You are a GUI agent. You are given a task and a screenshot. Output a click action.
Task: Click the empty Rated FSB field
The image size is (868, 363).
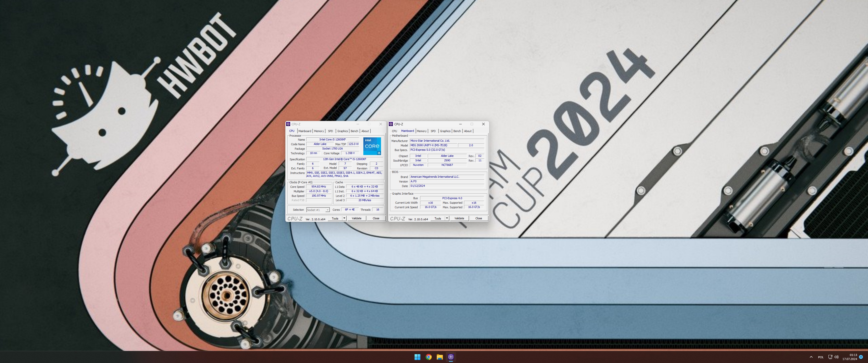(319, 200)
